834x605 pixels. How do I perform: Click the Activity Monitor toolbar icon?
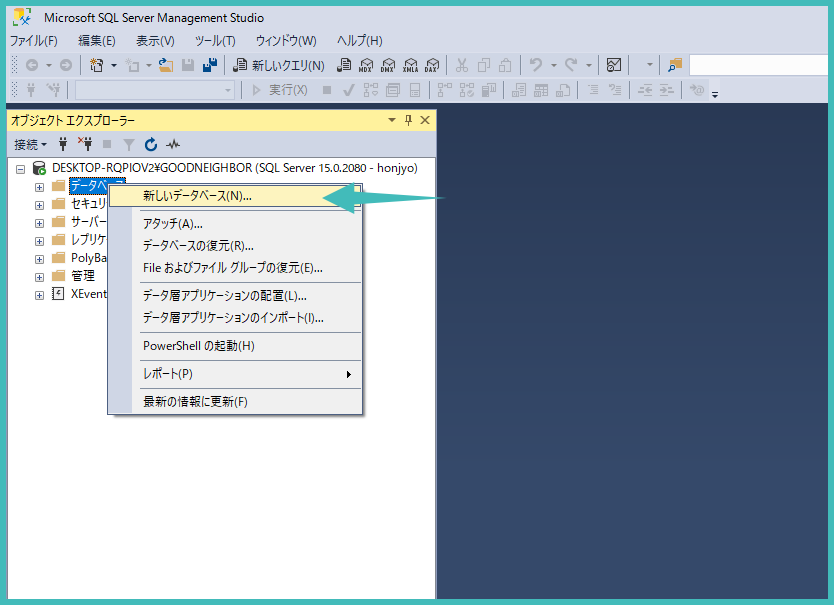tap(614, 65)
